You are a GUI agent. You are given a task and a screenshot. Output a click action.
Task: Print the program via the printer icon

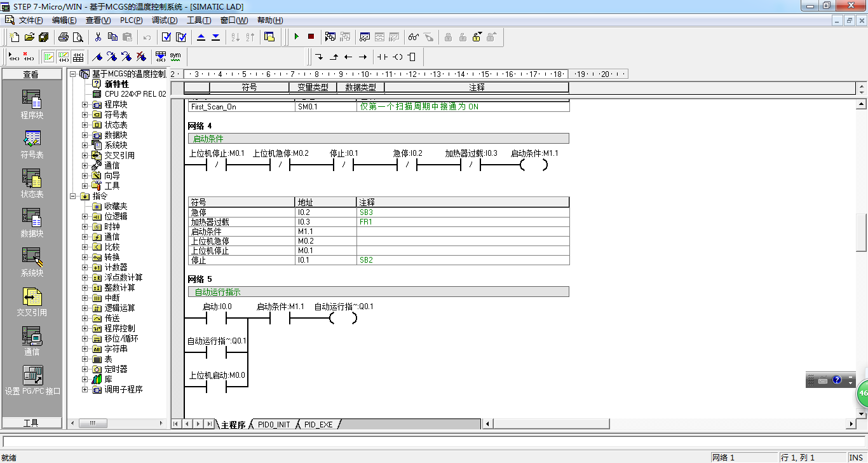tap(64, 37)
